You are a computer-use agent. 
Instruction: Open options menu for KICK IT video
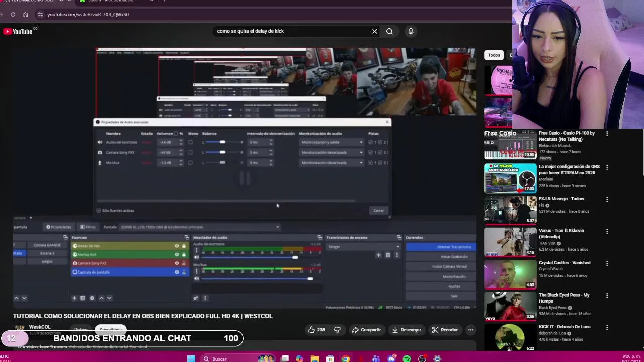pos(607,327)
